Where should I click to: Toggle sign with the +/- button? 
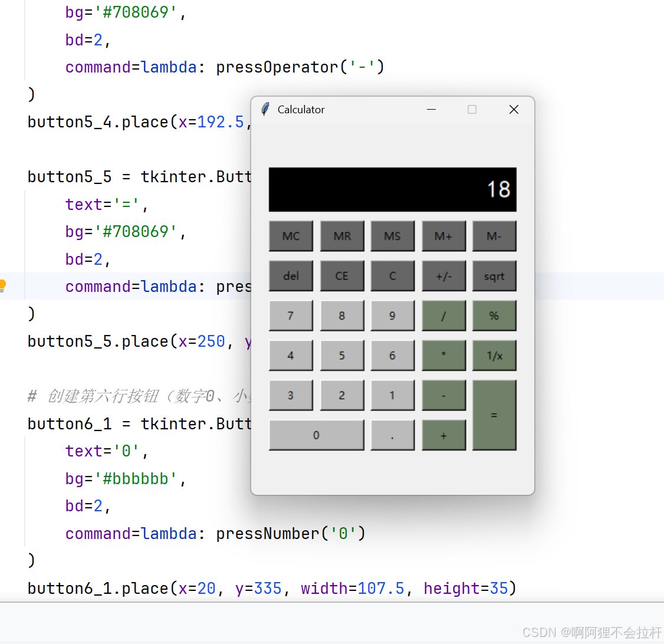(444, 276)
